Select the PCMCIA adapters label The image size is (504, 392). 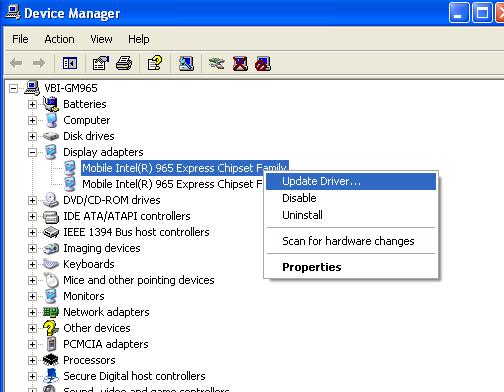(106, 344)
